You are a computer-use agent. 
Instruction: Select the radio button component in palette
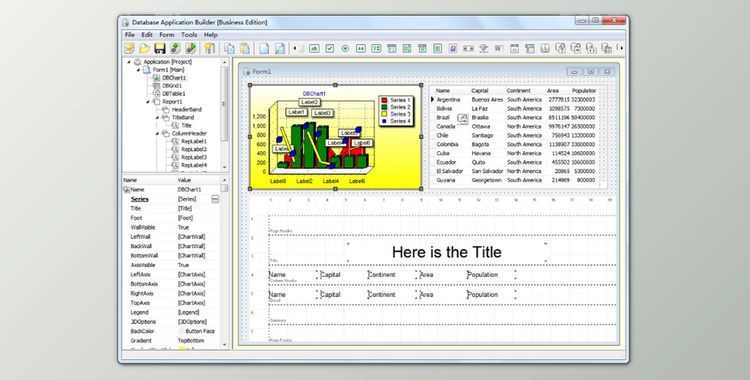345,48
